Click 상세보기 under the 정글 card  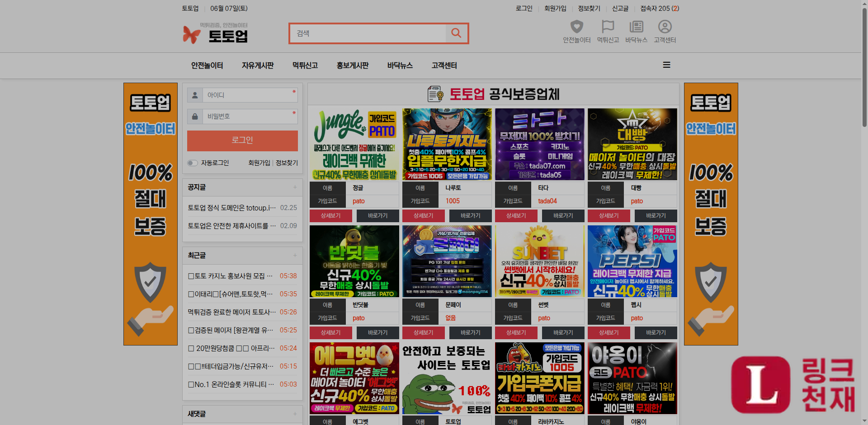(331, 216)
